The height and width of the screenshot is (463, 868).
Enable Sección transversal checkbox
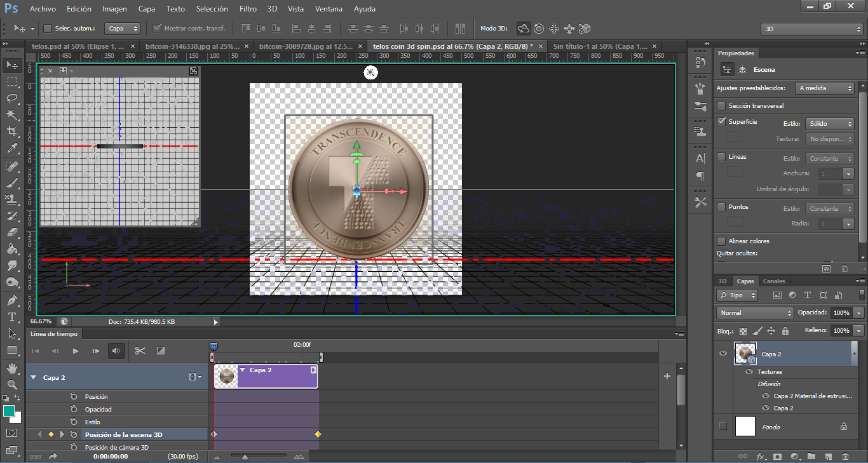click(x=721, y=106)
